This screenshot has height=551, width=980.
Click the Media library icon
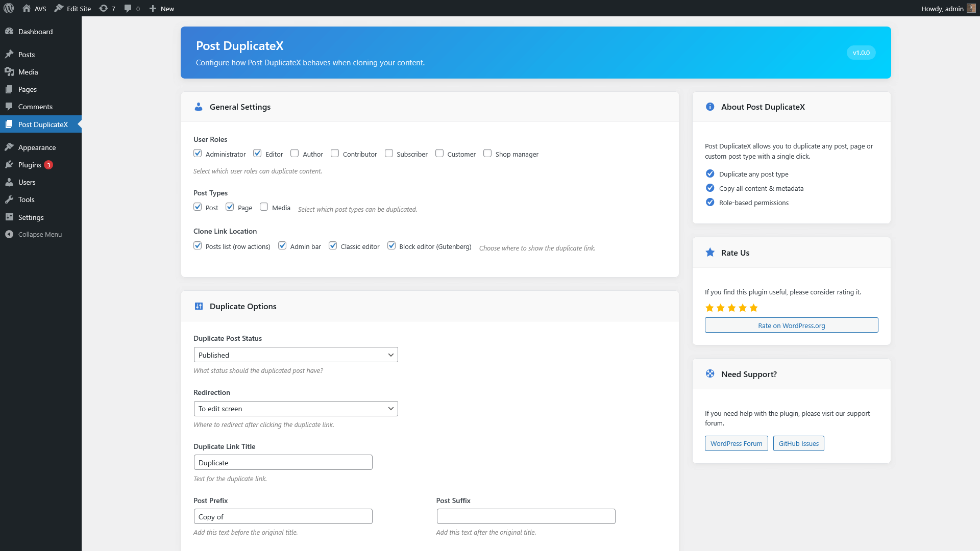(x=9, y=72)
